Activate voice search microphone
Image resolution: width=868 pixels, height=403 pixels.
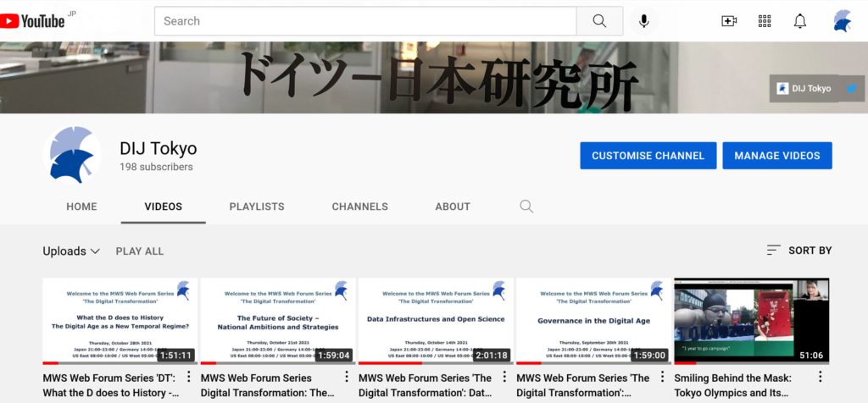644,21
